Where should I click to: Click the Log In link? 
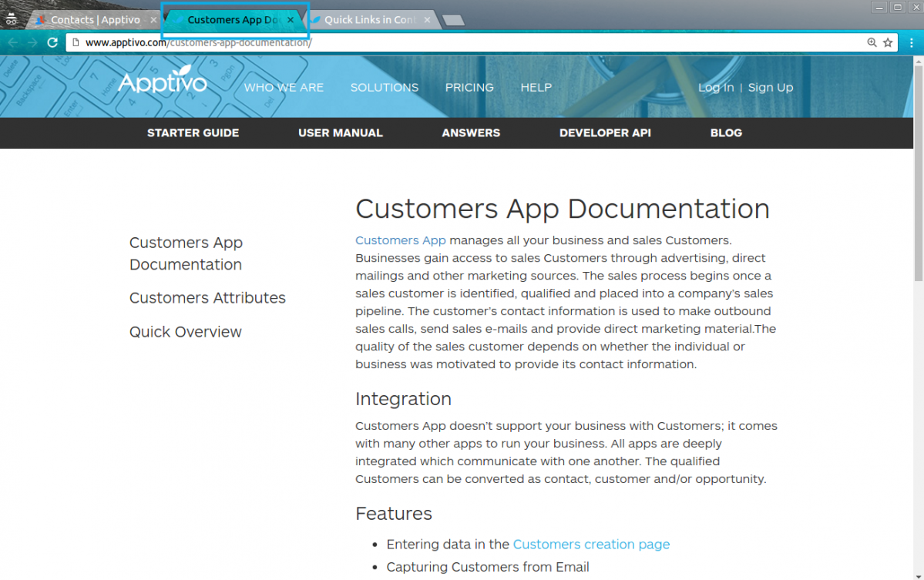pos(716,87)
